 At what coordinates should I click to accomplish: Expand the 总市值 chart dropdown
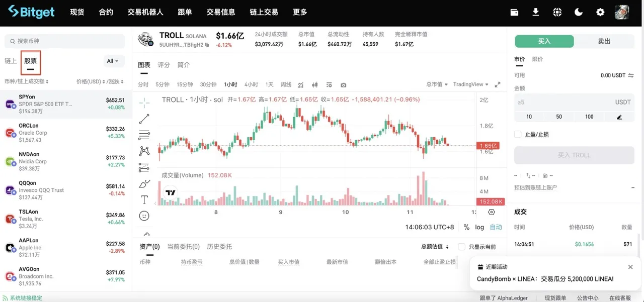tap(437, 84)
